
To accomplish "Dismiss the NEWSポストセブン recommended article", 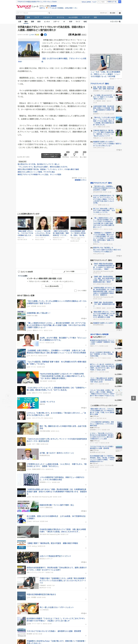I will pyautogui.click(x=68, y=239).
